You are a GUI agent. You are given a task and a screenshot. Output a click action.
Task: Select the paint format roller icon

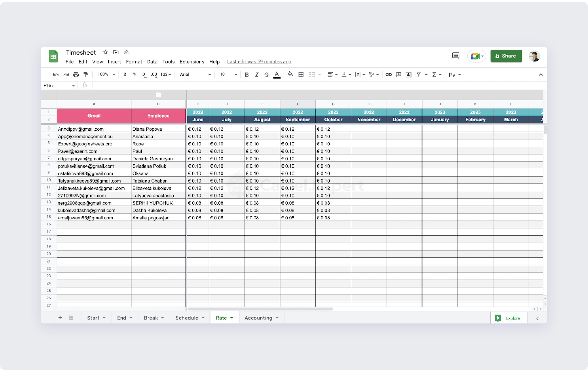click(x=86, y=75)
